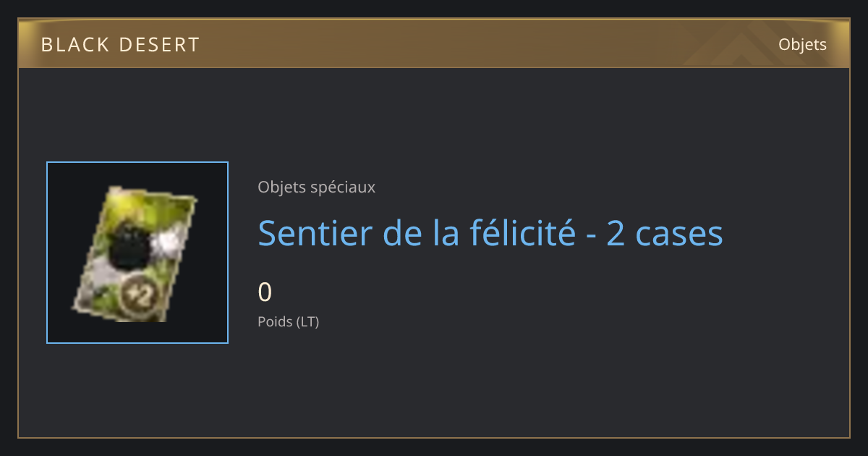
Task: Open the Objets label in the header
Action: (x=802, y=44)
